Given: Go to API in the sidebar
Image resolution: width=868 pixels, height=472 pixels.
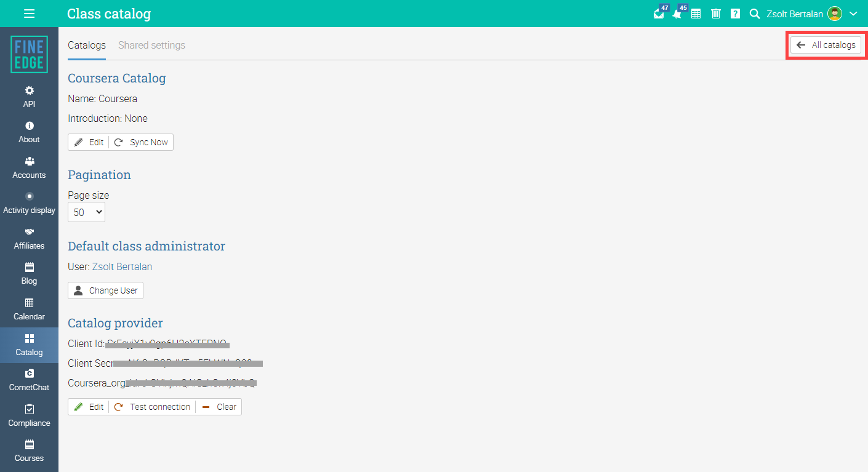Looking at the screenshot, I should pyautogui.click(x=29, y=97).
